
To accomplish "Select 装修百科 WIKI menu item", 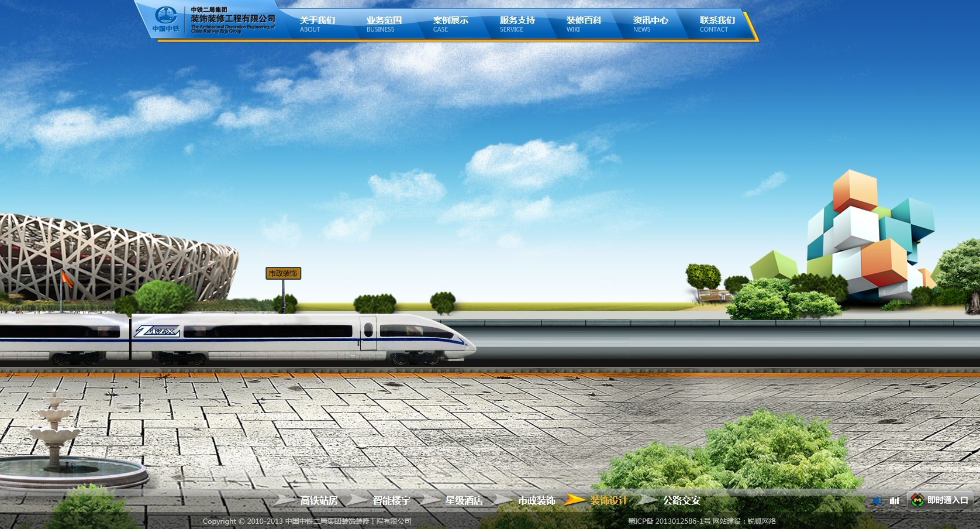I will point(584,24).
